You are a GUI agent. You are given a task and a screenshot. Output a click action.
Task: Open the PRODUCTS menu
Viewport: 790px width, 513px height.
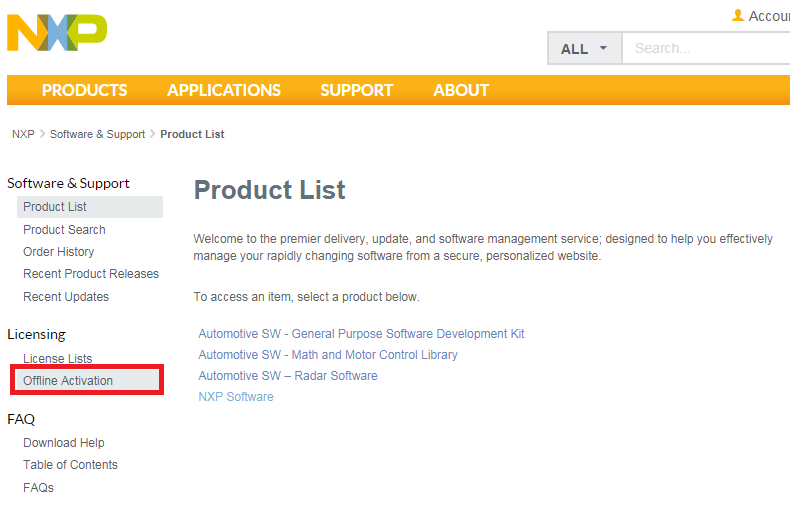pyautogui.click(x=85, y=90)
